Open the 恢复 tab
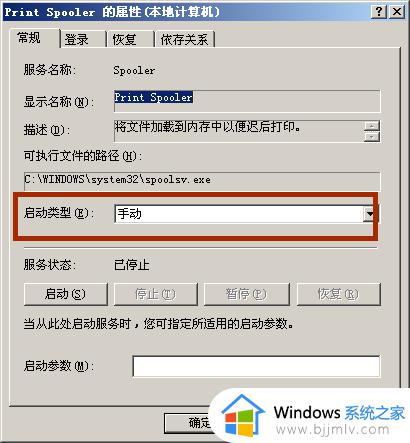Image resolution: width=410 pixels, height=443 pixels. click(x=130, y=40)
